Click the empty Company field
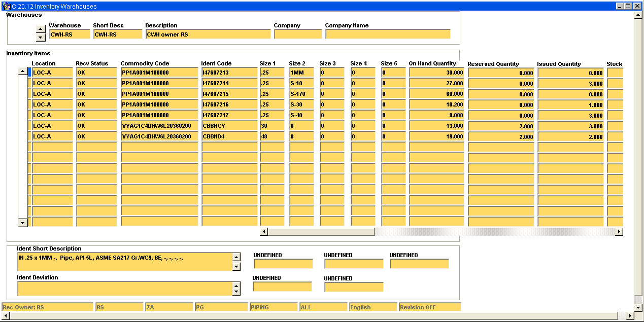Image resolution: width=644 pixels, height=322 pixels. (x=298, y=34)
